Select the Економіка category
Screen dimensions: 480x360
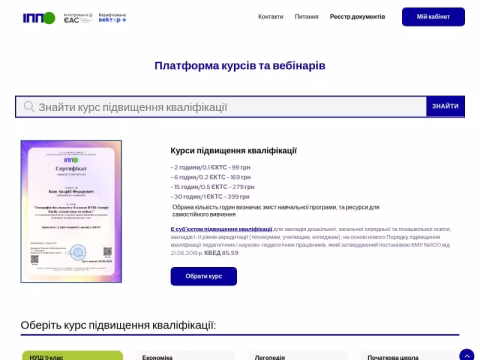pyautogui.click(x=185, y=356)
